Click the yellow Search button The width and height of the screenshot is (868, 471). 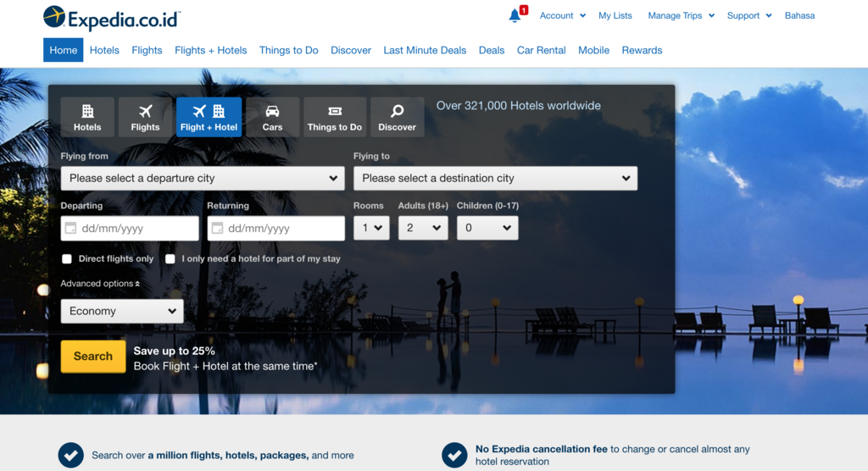tap(93, 357)
